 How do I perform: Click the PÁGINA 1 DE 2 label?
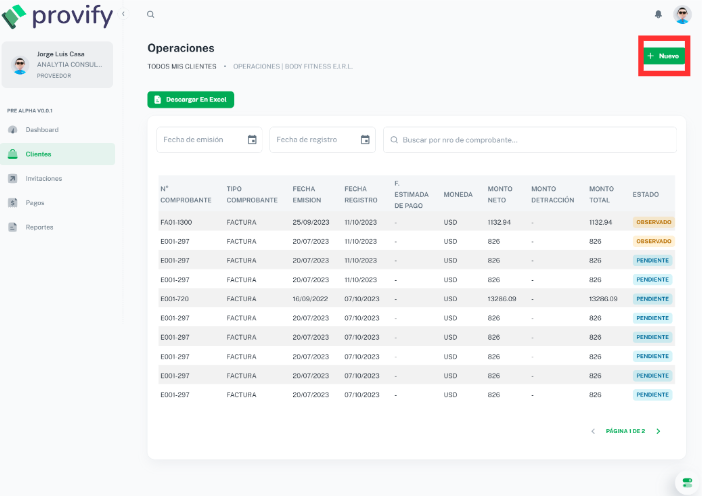pyautogui.click(x=625, y=431)
